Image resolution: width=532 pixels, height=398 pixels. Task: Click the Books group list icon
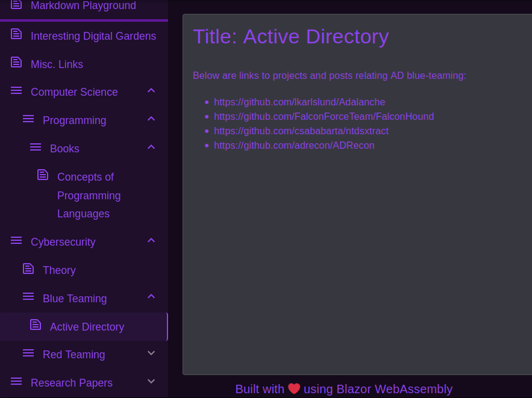[36, 147]
